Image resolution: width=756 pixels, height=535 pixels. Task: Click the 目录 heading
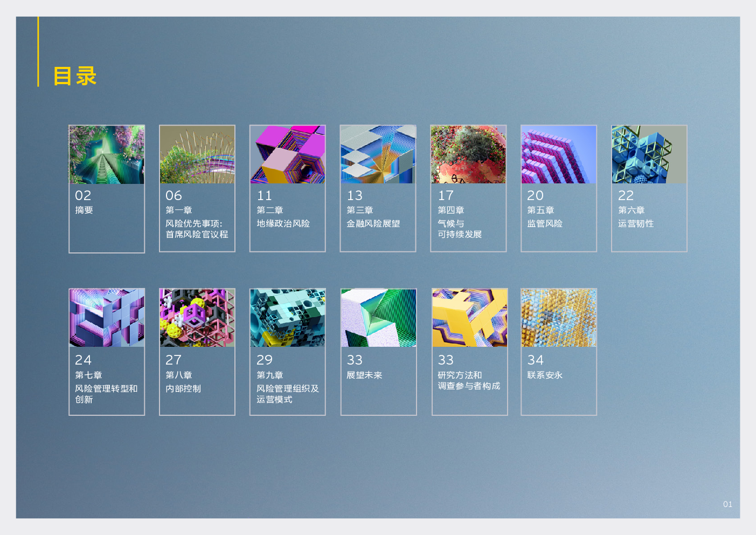[x=75, y=76]
